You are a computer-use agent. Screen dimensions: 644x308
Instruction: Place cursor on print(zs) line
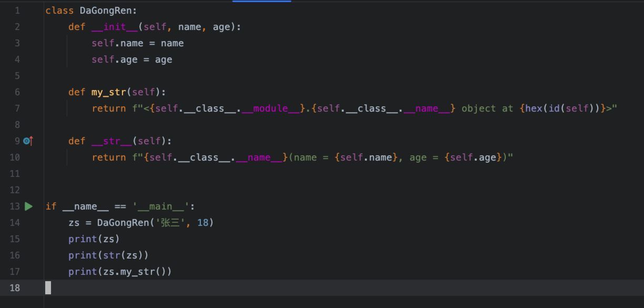coord(94,239)
